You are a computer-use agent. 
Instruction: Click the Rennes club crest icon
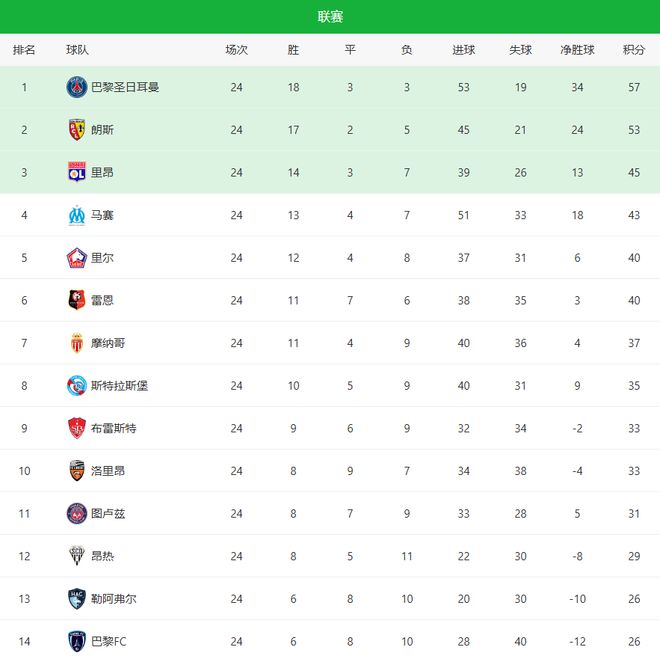[77, 300]
